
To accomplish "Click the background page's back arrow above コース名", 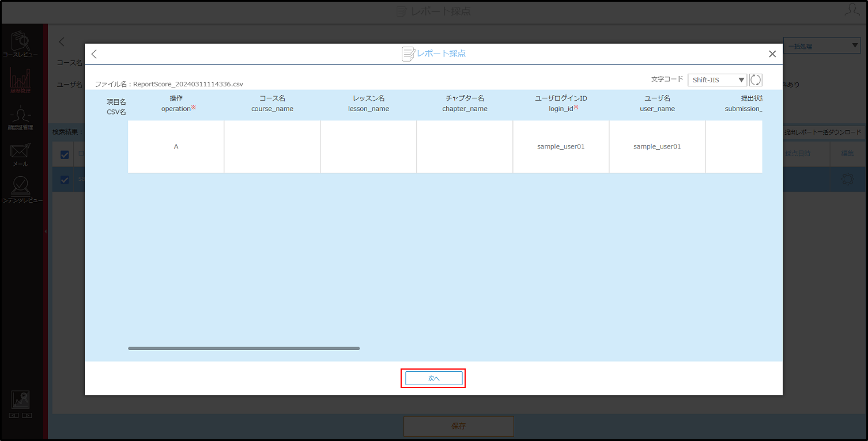I will click(62, 41).
